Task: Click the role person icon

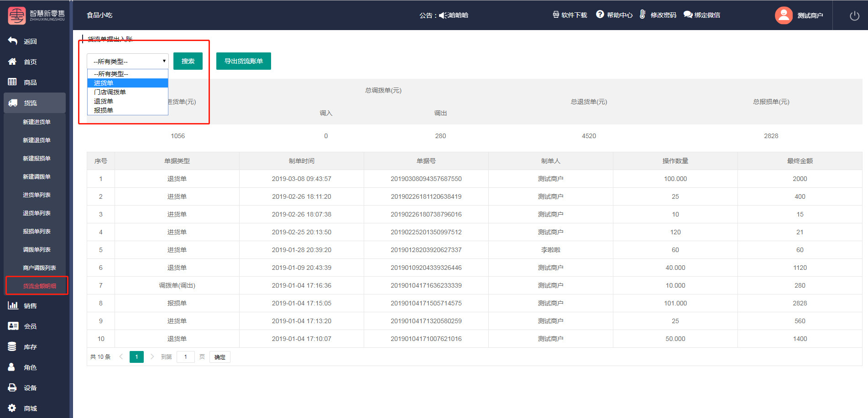Action: pyautogui.click(x=11, y=367)
